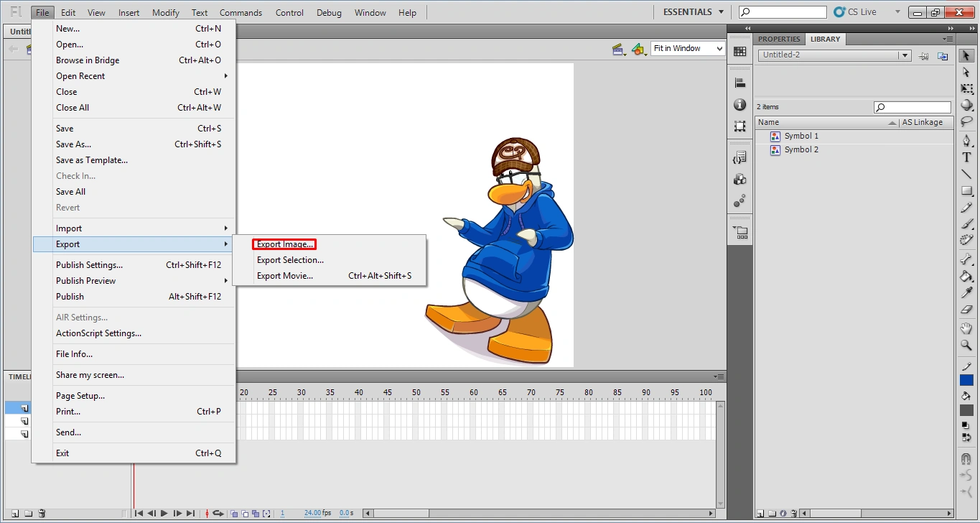The width and height of the screenshot is (980, 523).
Task: Open the Info panel icon
Action: 739,105
